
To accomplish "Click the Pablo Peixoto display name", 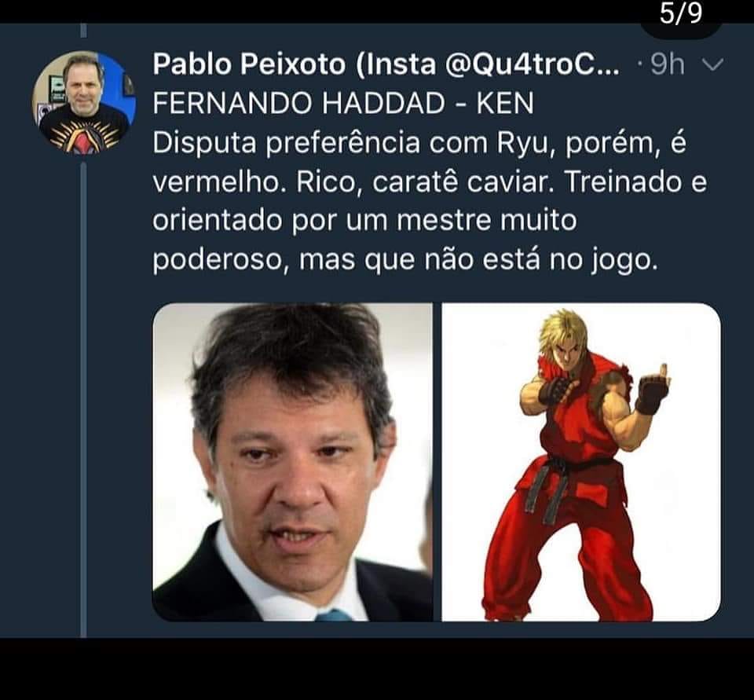I will (249, 64).
